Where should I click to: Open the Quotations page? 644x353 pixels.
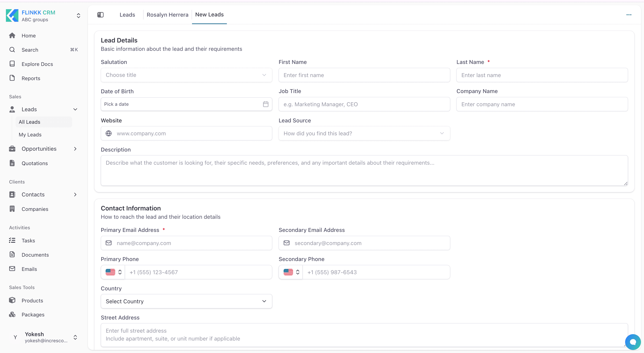click(x=34, y=163)
